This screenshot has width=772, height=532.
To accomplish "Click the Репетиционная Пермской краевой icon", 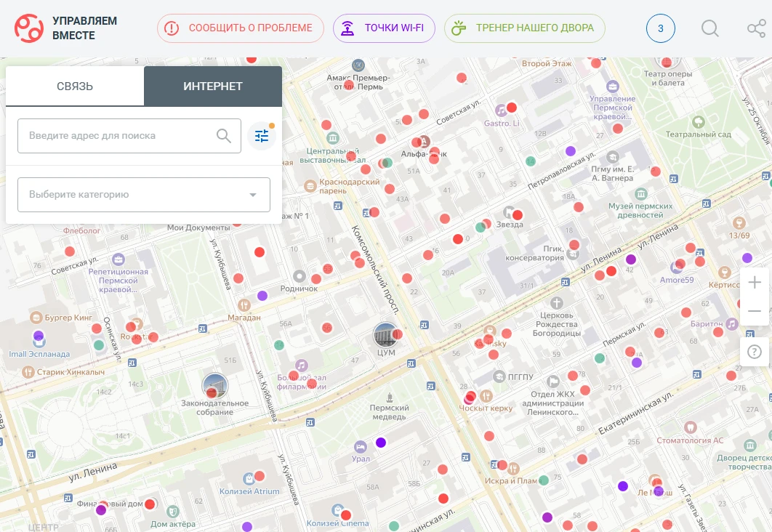I will click(118, 259).
